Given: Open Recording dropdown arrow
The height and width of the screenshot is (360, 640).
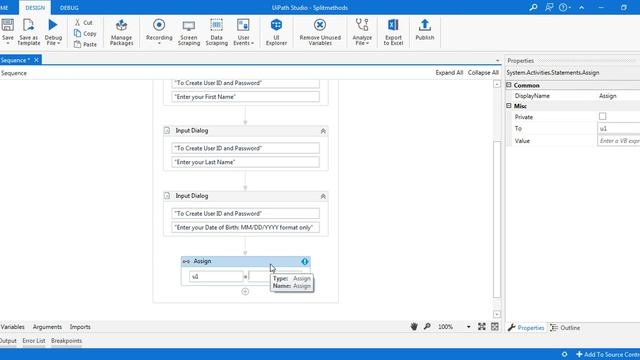Looking at the screenshot, I should pos(159,44).
